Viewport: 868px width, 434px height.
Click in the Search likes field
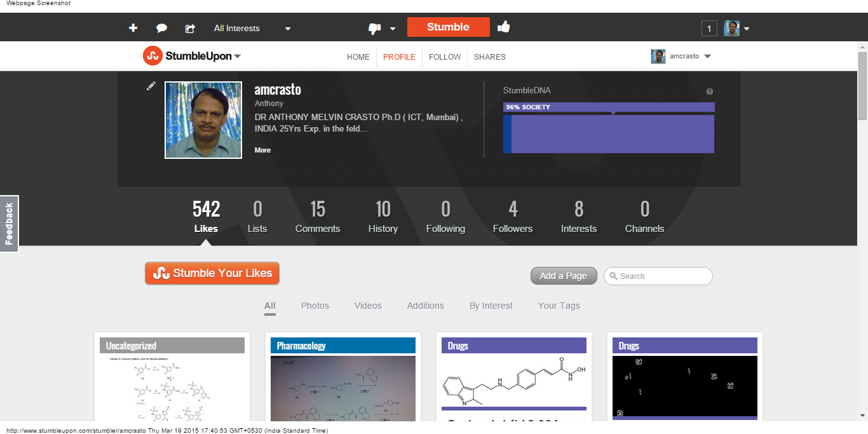(x=658, y=276)
